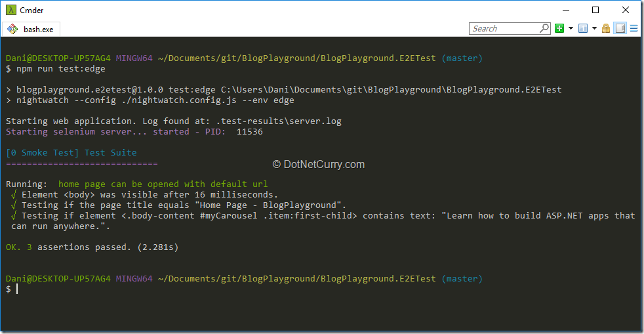644x334 pixels.
Task: Click the 'npm run test:edge' command text
Action: click(x=61, y=69)
